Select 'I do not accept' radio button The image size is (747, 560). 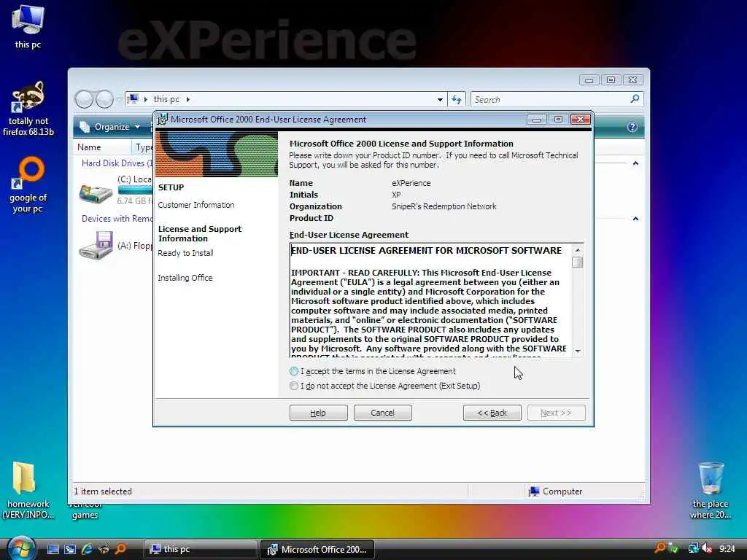[294, 386]
